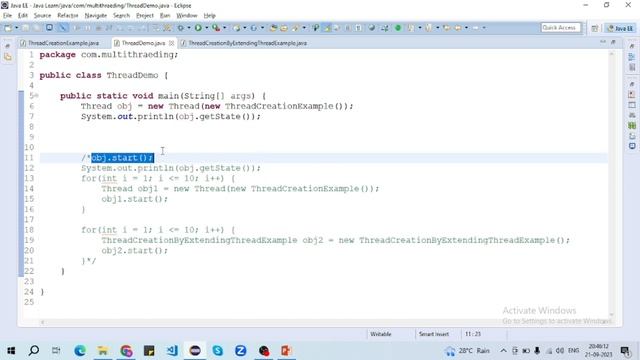The height and width of the screenshot is (360, 640).
Task: Open the Package Explorer sidebar icon
Action: [x=8, y=57]
